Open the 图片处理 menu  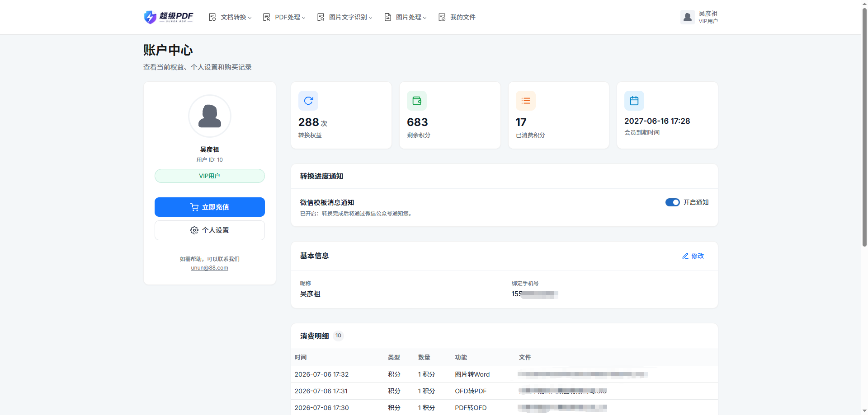point(405,17)
